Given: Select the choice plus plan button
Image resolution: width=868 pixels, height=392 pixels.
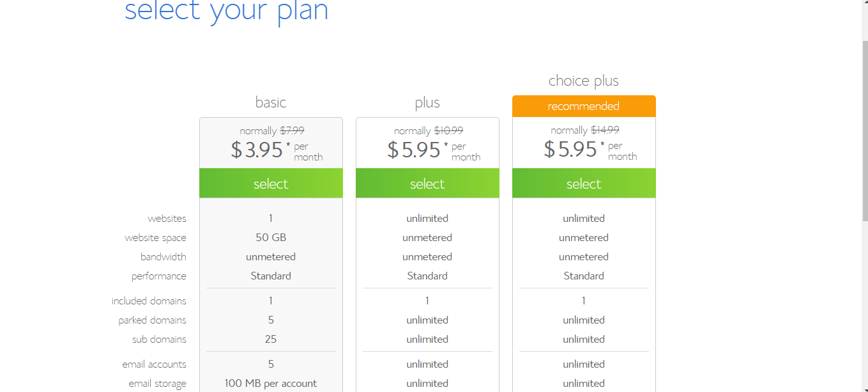Looking at the screenshot, I should [584, 184].
